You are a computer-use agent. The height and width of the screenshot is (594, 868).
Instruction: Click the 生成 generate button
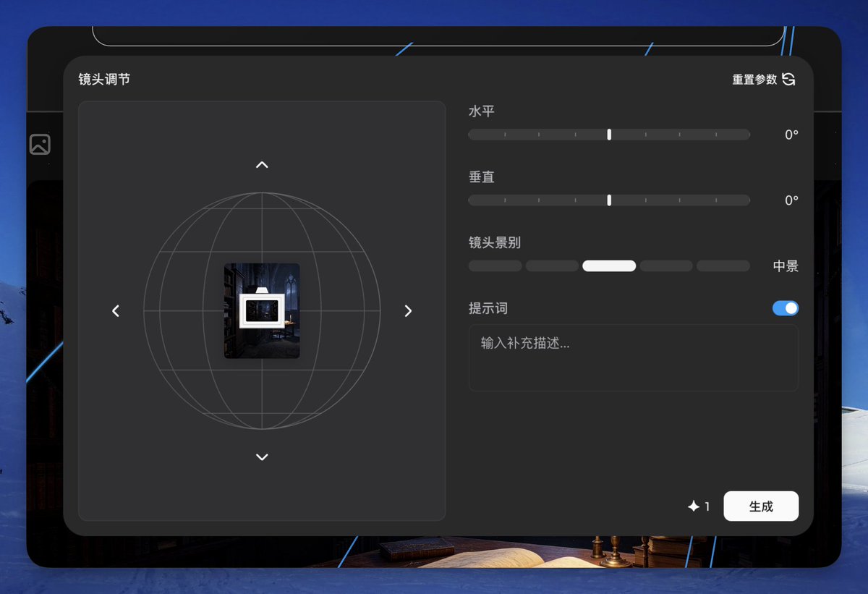coord(761,506)
